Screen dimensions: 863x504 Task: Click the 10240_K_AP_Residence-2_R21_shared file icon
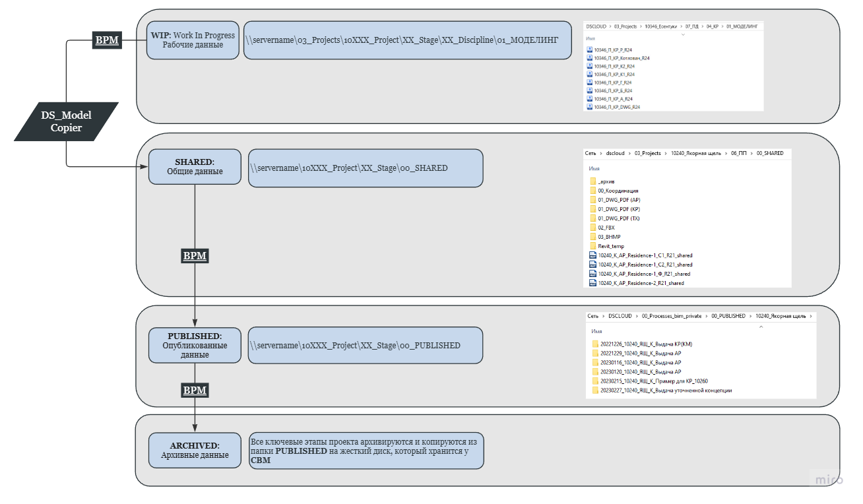coord(592,283)
